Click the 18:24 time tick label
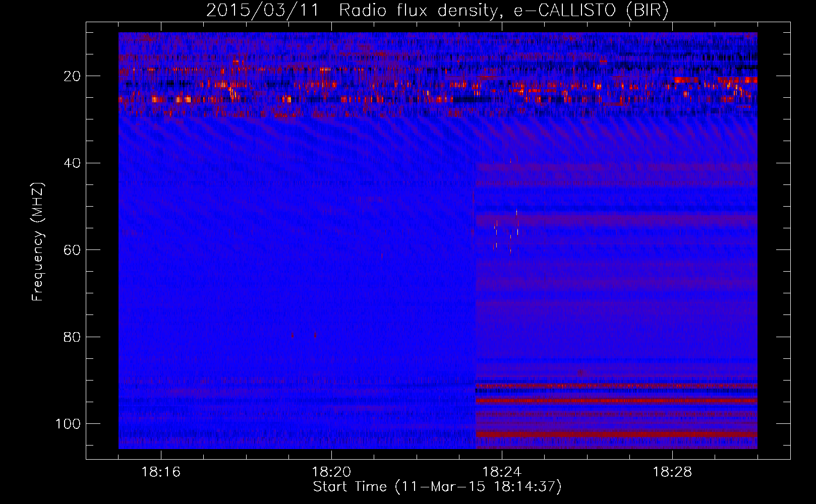816x504 pixels. (502, 472)
